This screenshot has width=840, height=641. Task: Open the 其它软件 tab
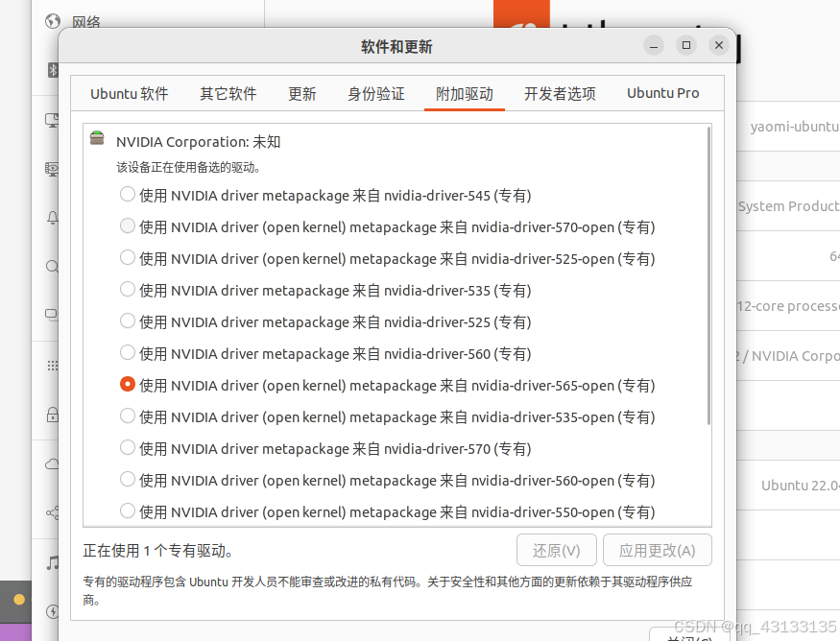tap(228, 94)
